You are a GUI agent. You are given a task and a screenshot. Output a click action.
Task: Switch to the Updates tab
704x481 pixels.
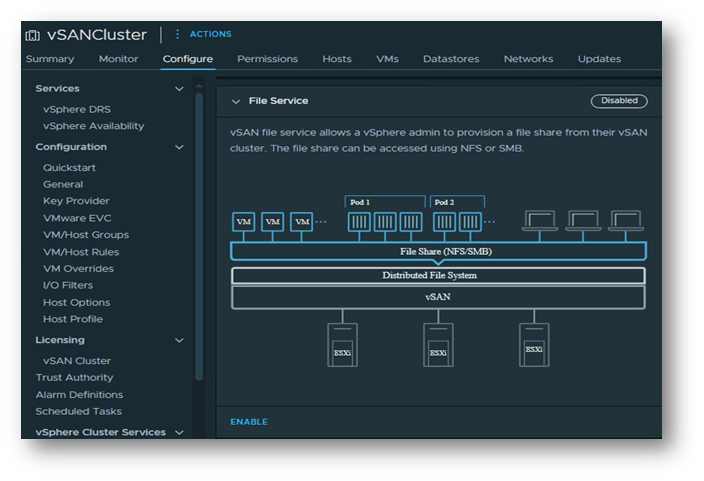tap(599, 59)
